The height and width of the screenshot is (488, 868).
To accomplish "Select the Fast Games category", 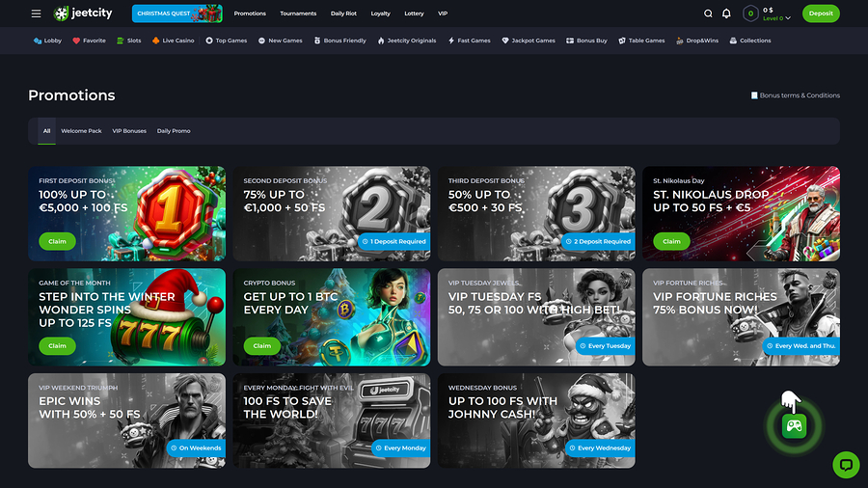I will tap(469, 41).
